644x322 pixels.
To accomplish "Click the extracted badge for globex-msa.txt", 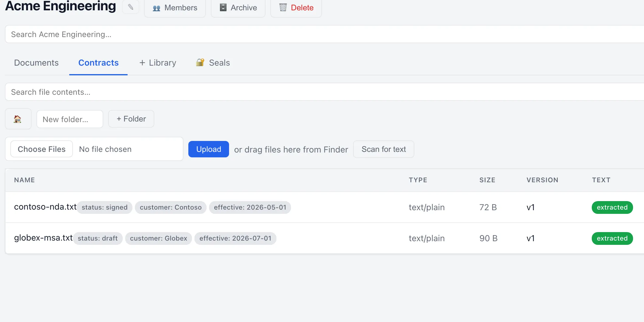I will click(612, 238).
